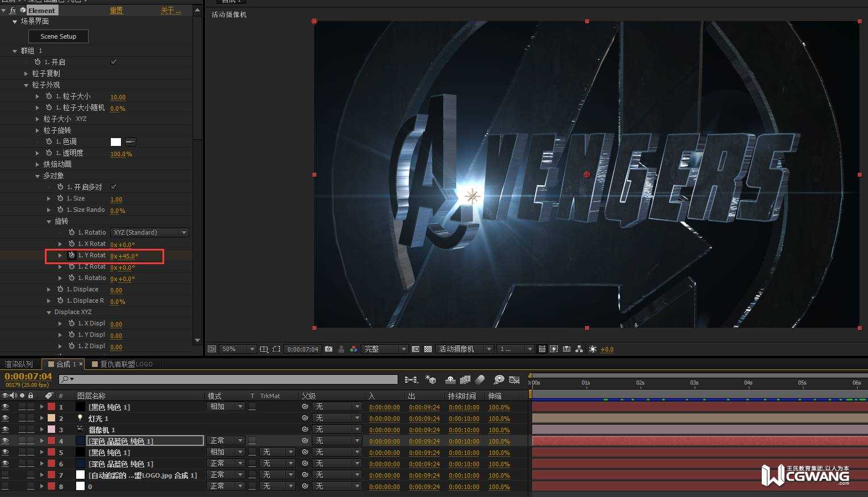The image size is (868, 497).
Task: Toggle pixel aspect ratio correction icon
Action: coord(542,349)
